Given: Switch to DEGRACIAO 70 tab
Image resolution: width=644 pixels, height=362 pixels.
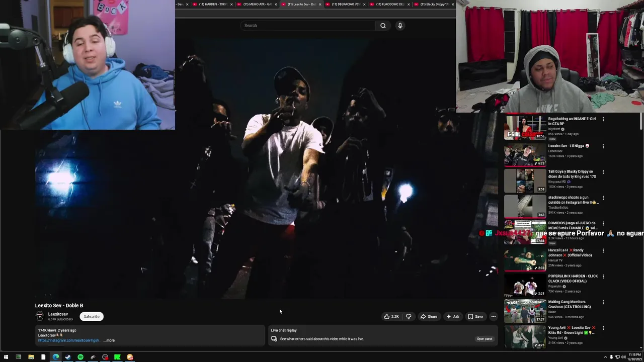Looking at the screenshot, I should 346,4.
